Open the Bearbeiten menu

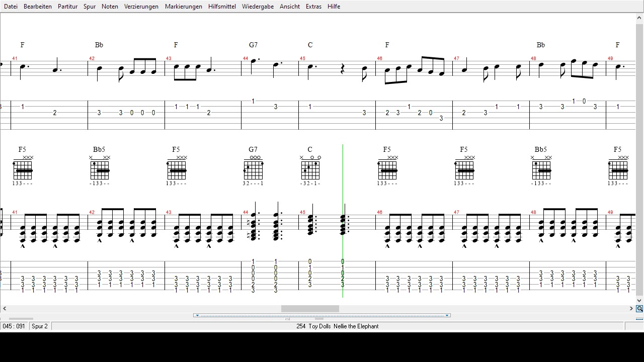click(38, 7)
